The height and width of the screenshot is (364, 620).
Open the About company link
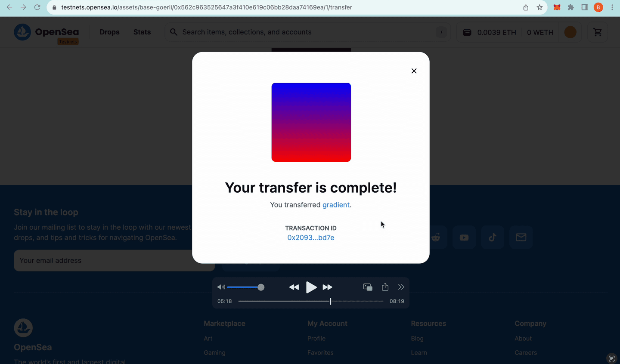523,339
